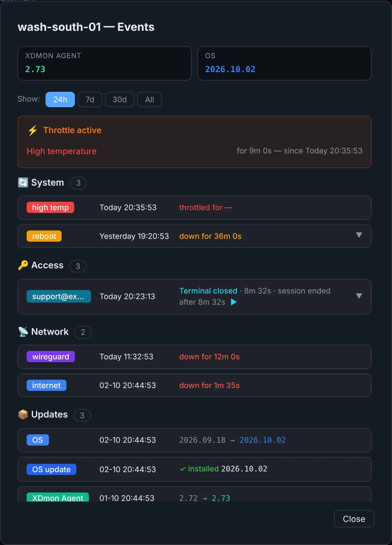Play the terminal session recording
Viewport: 392px width, 545px height.
(234, 302)
